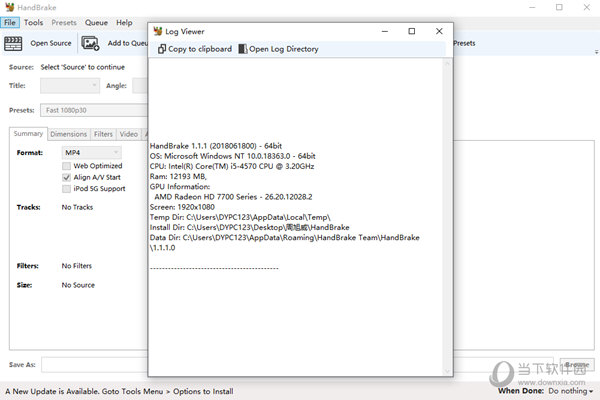Enable the Web Optimized checkbox
Screen dimensions: 600x400
point(67,166)
